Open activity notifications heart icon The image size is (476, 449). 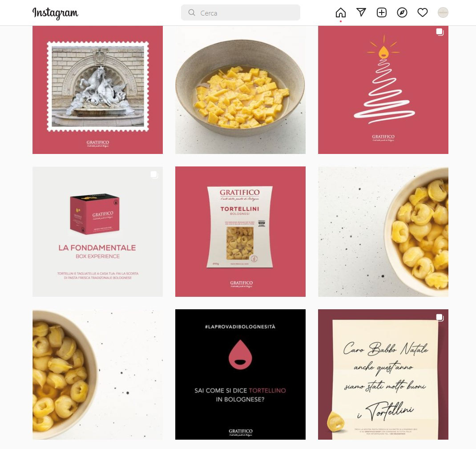(423, 12)
